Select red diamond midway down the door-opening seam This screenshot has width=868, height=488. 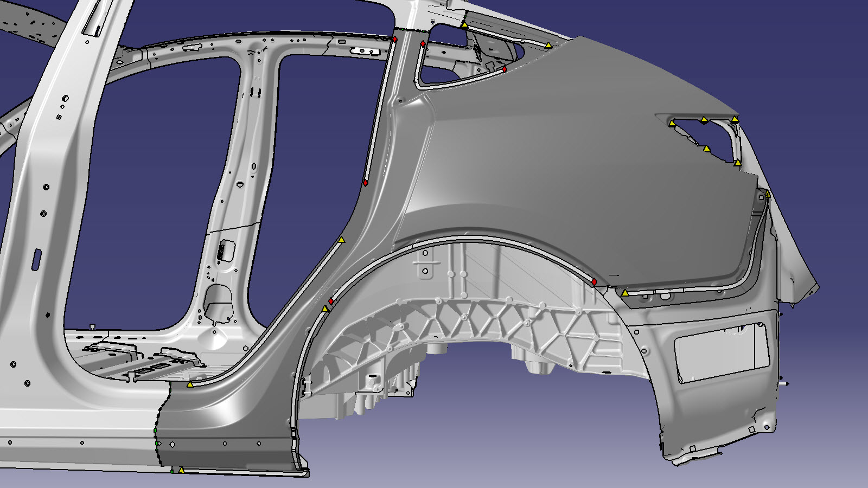366,183
